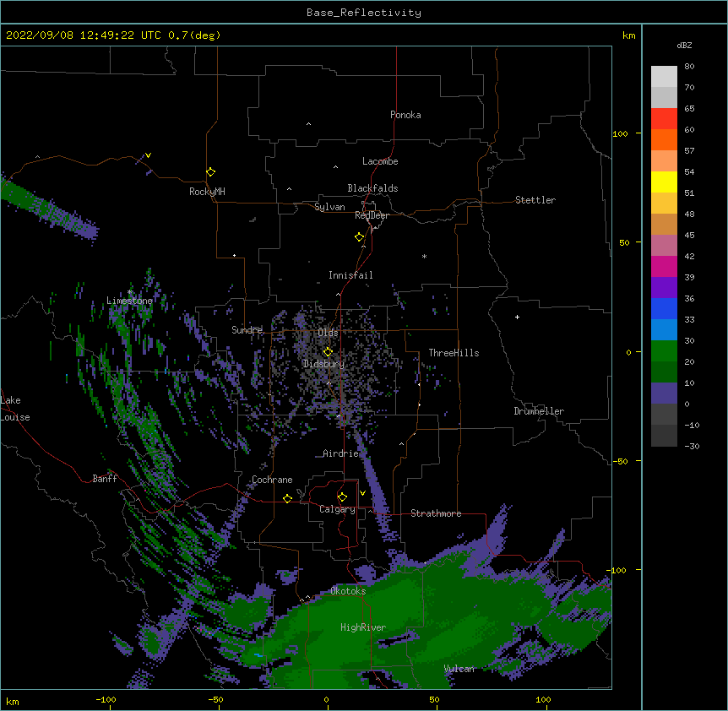Click the HighRiver label
This screenshot has width=728, height=711.
point(363,627)
